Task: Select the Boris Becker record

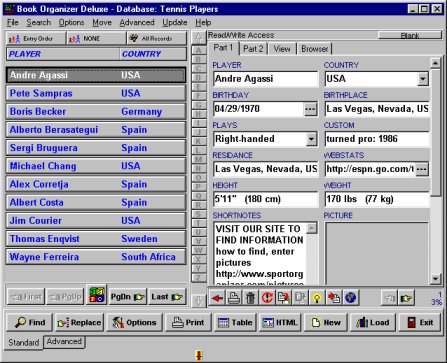Action: [x=96, y=111]
